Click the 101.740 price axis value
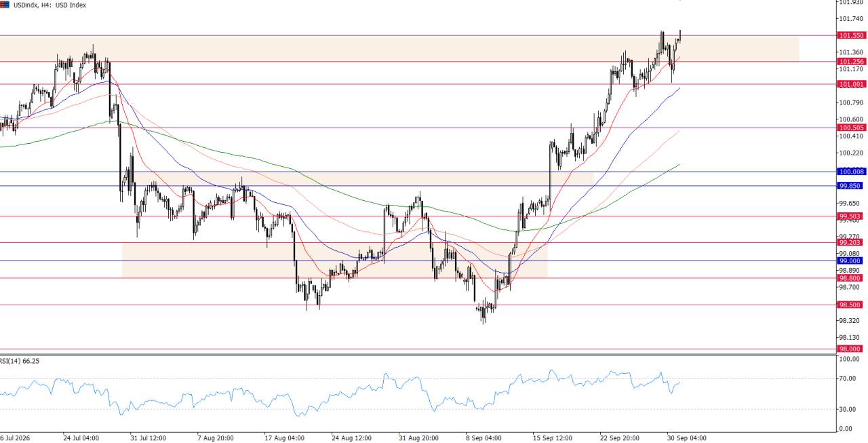Screen dimensions: 868x443 [x=851, y=18]
